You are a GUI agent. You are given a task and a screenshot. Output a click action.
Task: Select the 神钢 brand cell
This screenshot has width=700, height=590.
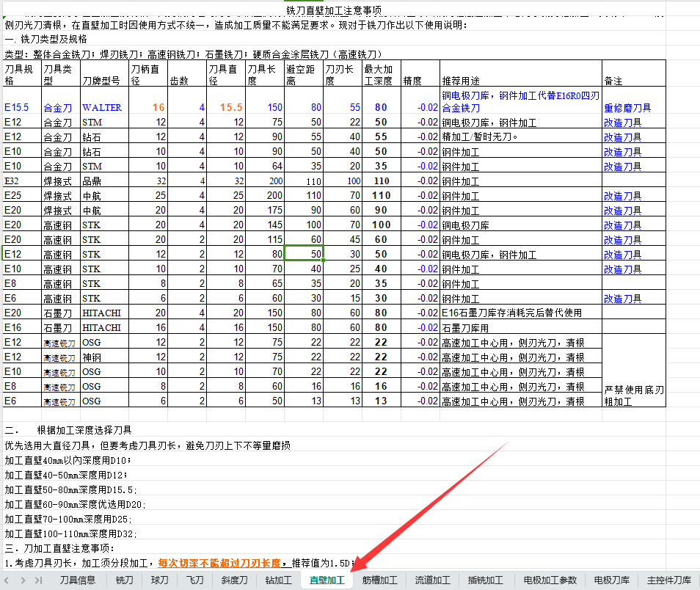click(x=104, y=357)
